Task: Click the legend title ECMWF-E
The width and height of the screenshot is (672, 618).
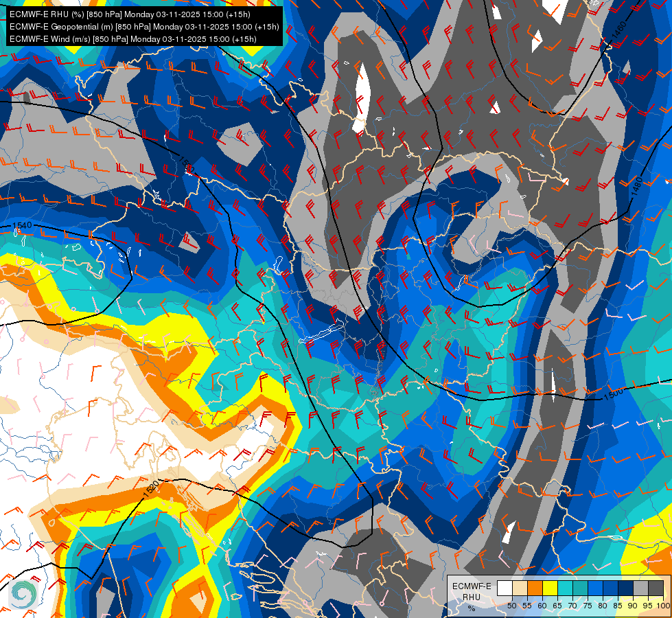Action: tap(472, 586)
